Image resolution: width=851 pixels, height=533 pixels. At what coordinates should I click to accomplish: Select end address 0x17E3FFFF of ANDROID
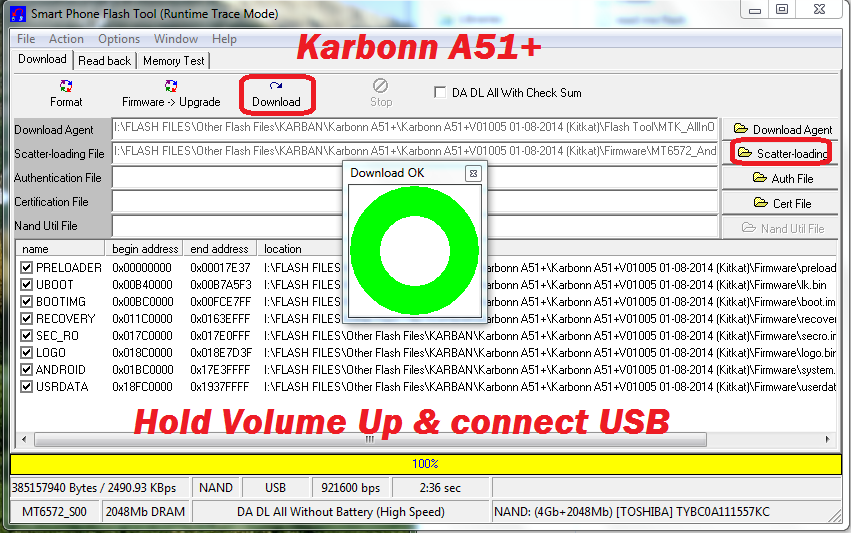point(220,370)
